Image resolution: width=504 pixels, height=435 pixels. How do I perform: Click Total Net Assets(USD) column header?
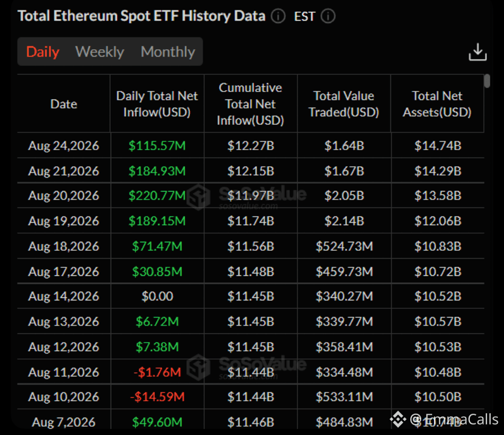click(x=437, y=104)
